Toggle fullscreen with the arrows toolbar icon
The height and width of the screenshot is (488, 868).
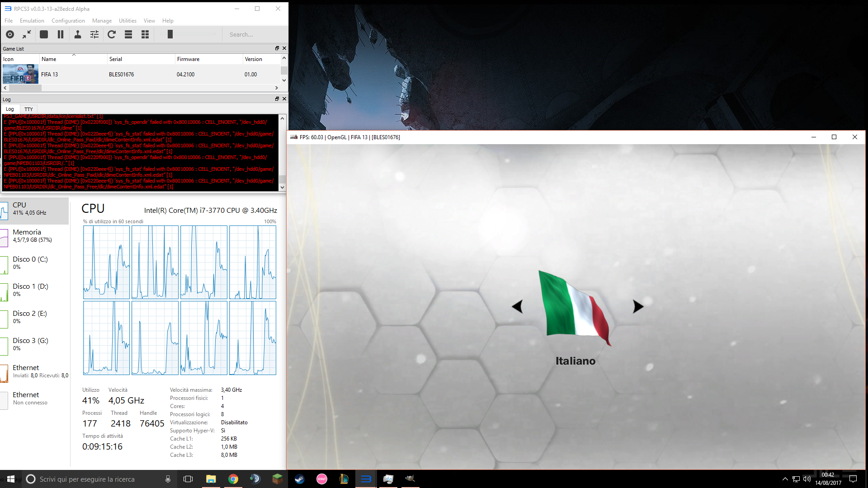pos(27,34)
